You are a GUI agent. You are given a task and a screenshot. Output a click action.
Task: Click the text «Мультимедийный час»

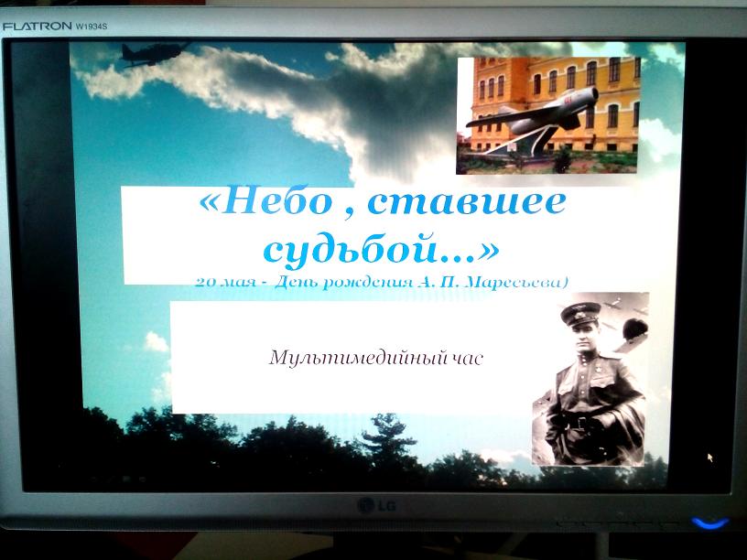pyautogui.click(x=376, y=358)
